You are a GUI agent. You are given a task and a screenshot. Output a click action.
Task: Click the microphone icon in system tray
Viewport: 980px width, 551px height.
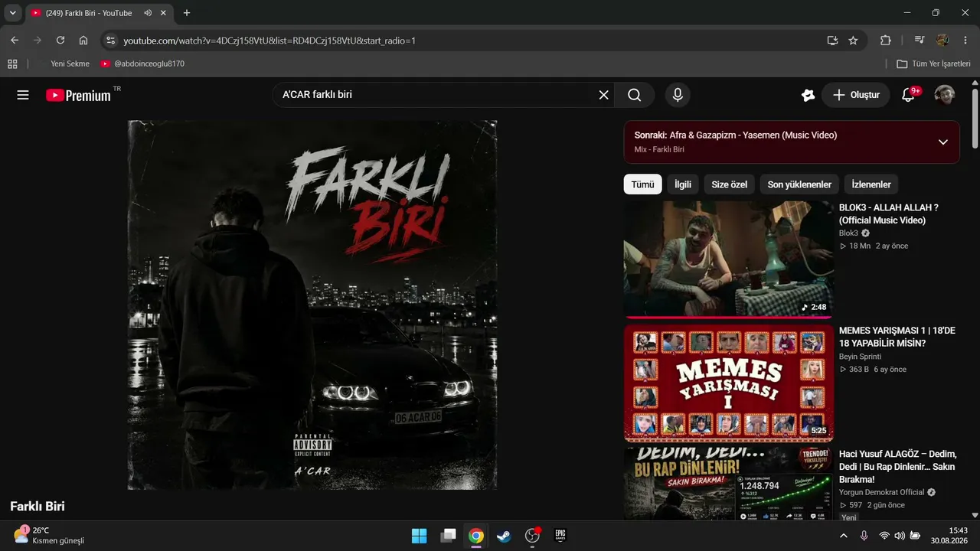click(864, 536)
